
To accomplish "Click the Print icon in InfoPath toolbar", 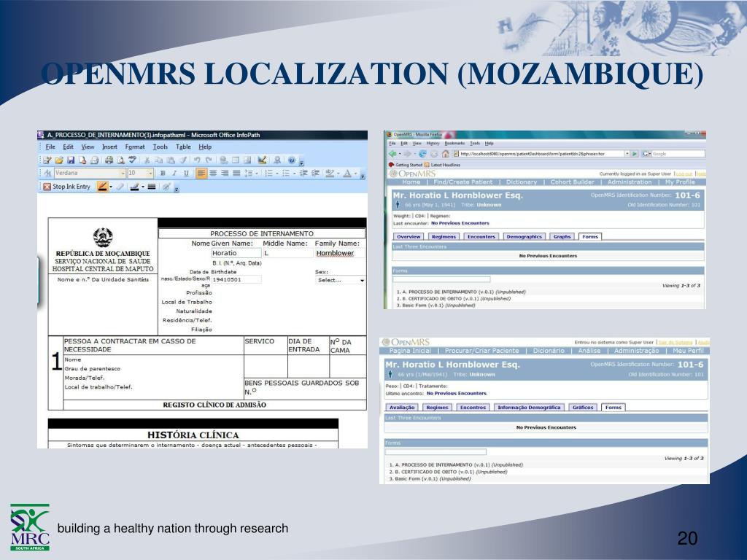I will 109,160.
